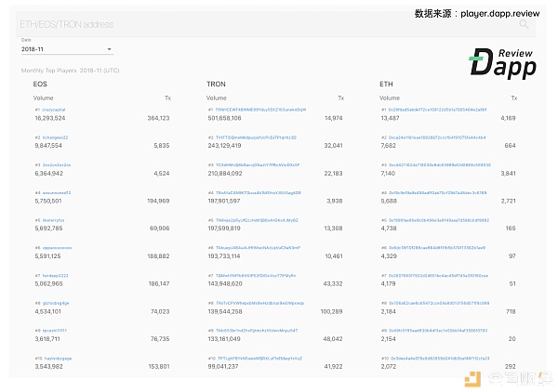Open TRON #1 address link
The image size is (558, 392).
click(x=260, y=110)
